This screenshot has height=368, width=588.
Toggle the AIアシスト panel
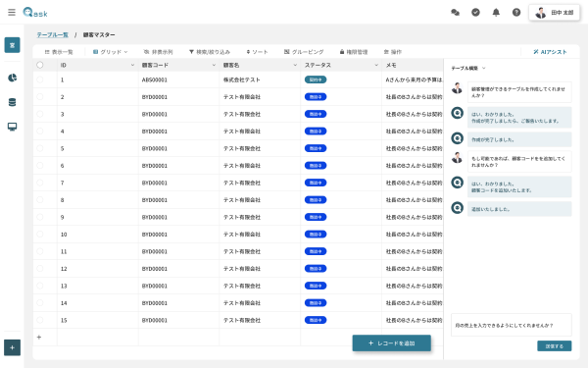(x=550, y=52)
